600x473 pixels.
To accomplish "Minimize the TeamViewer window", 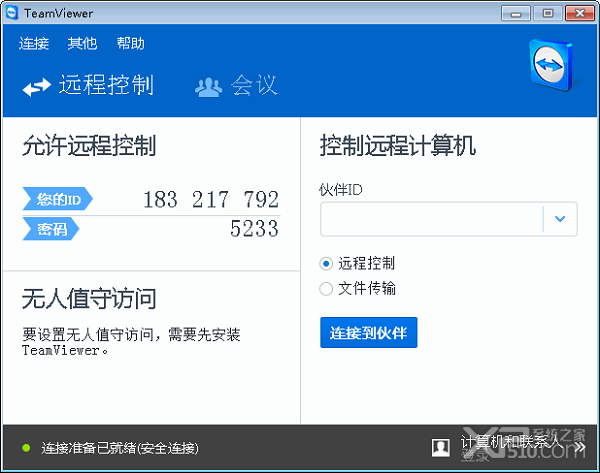I will 516,13.
